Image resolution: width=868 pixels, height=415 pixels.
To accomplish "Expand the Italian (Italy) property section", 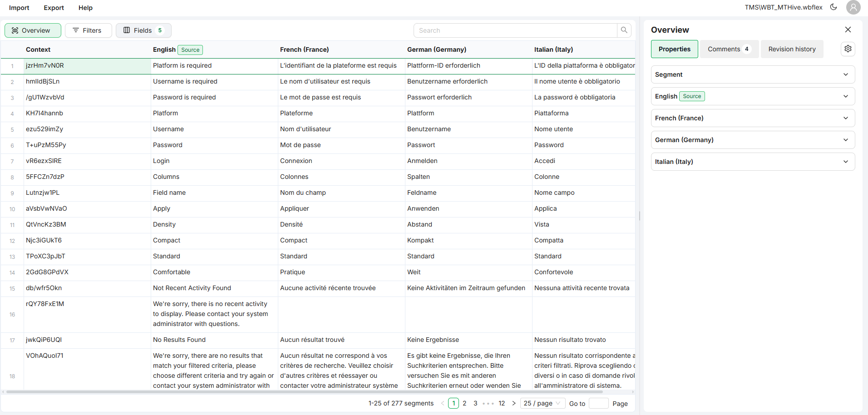I will (x=753, y=162).
